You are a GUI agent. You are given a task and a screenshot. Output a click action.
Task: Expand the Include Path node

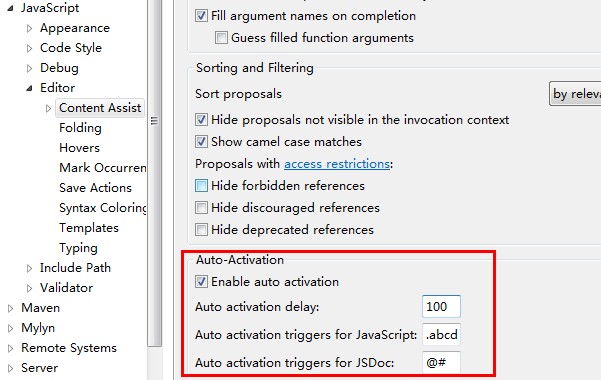pyautogui.click(x=30, y=268)
